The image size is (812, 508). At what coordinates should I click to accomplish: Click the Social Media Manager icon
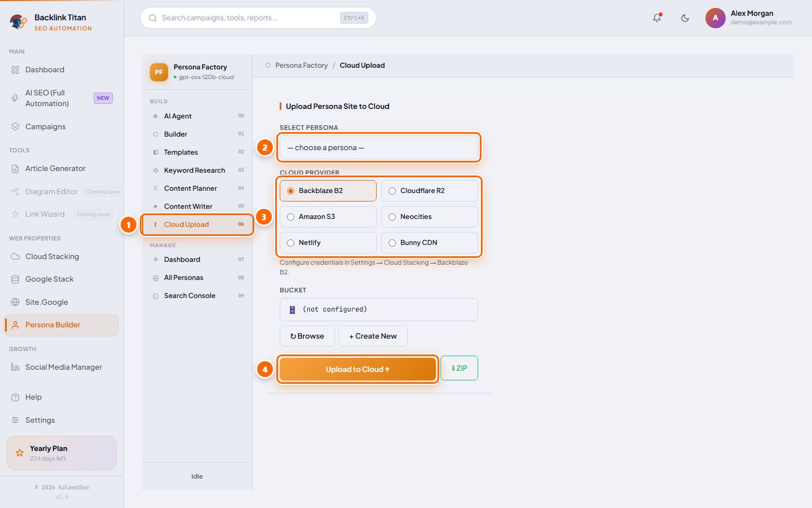[15, 367]
